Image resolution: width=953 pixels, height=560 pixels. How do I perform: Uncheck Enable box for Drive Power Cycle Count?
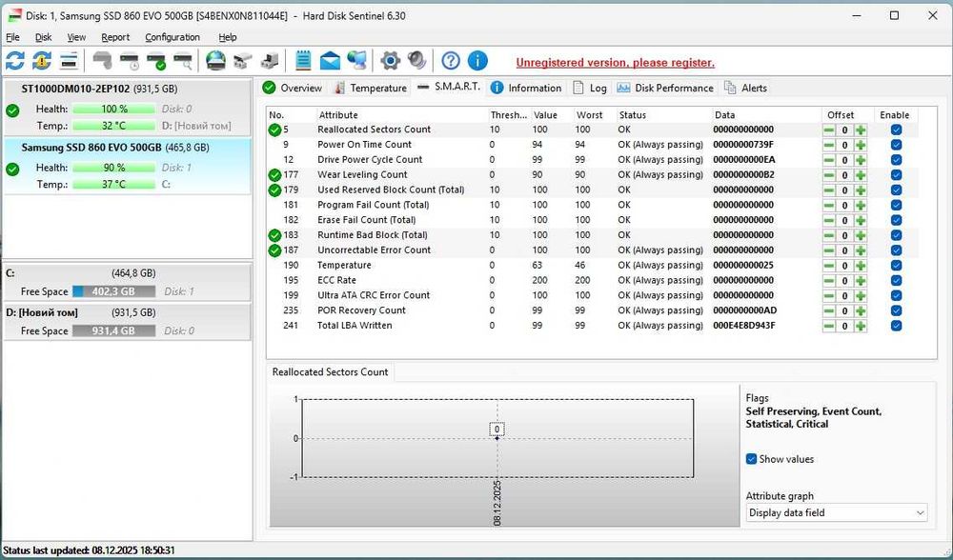896,160
